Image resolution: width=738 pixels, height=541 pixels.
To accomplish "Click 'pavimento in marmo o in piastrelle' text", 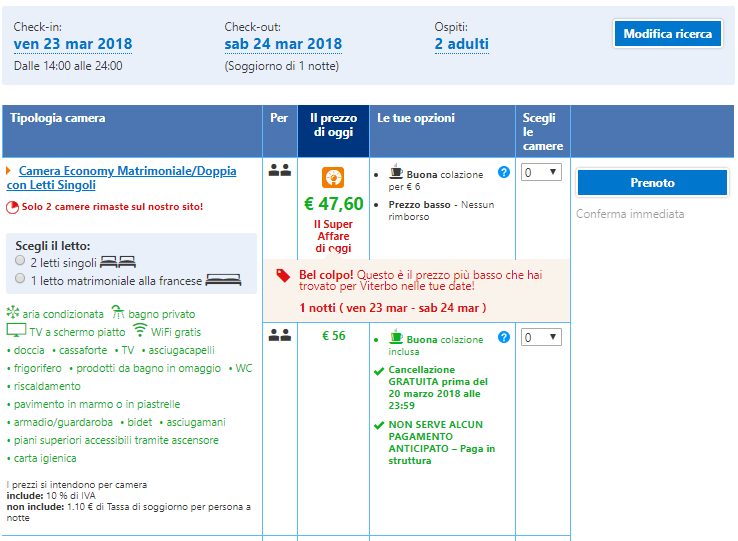I will click(x=96, y=404).
